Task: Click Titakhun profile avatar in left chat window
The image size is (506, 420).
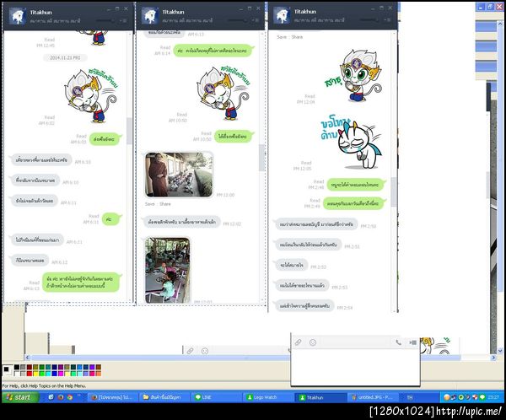Action: (x=18, y=16)
